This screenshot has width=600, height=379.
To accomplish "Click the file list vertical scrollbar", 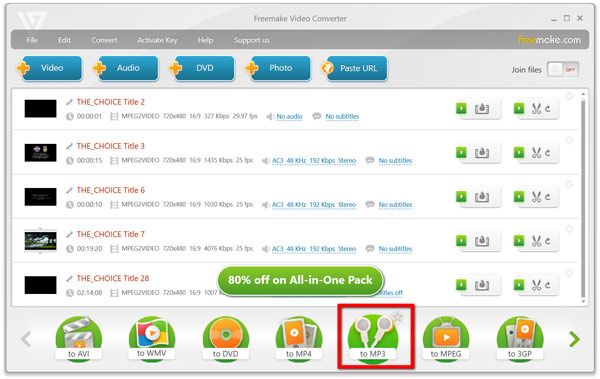I will pos(583,197).
